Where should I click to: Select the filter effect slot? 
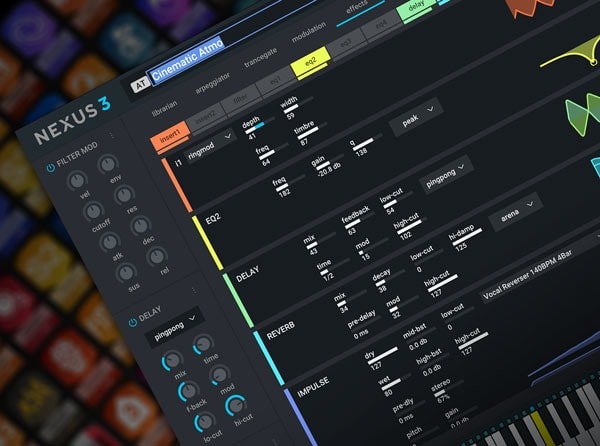(x=240, y=98)
